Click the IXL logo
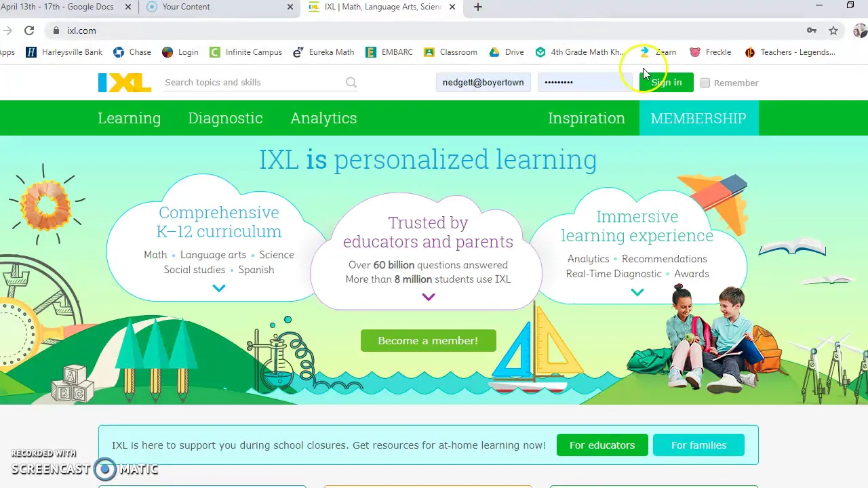Viewport: 868px width, 488px height. pyautogui.click(x=125, y=82)
